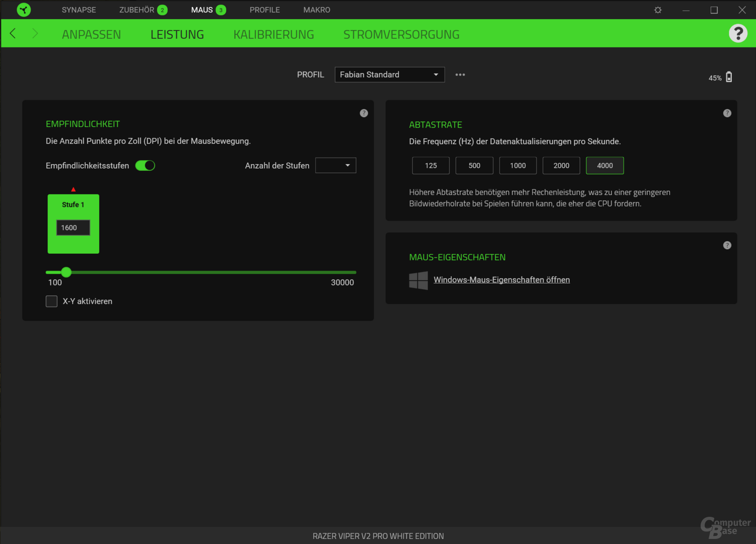The height and width of the screenshot is (544, 756).
Task: Click the 1600 DPI input field
Action: pyautogui.click(x=73, y=228)
